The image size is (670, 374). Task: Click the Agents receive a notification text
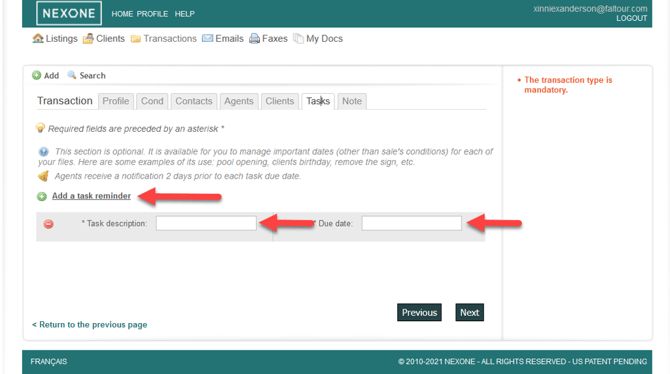pyautogui.click(x=178, y=176)
